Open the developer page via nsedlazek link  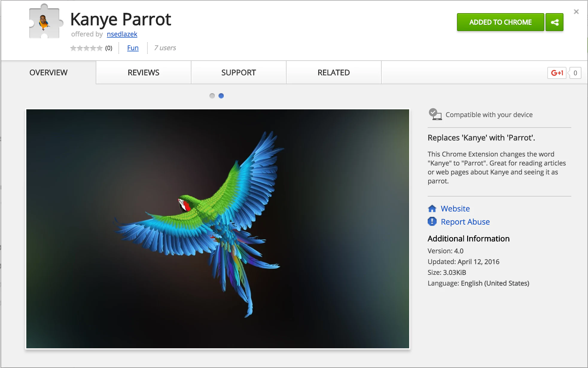point(122,34)
